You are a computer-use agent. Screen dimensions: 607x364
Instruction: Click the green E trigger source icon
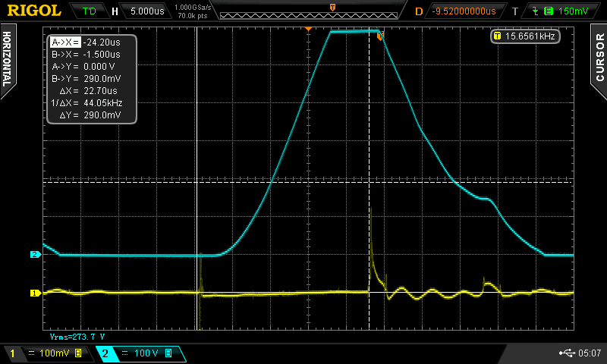coord(549,11)
